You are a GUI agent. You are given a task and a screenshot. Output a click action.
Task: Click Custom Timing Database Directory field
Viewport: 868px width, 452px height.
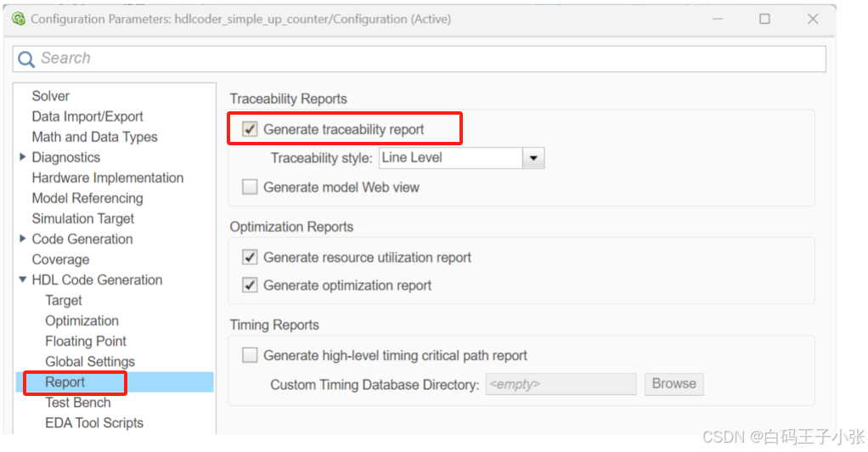click(561, 384)
